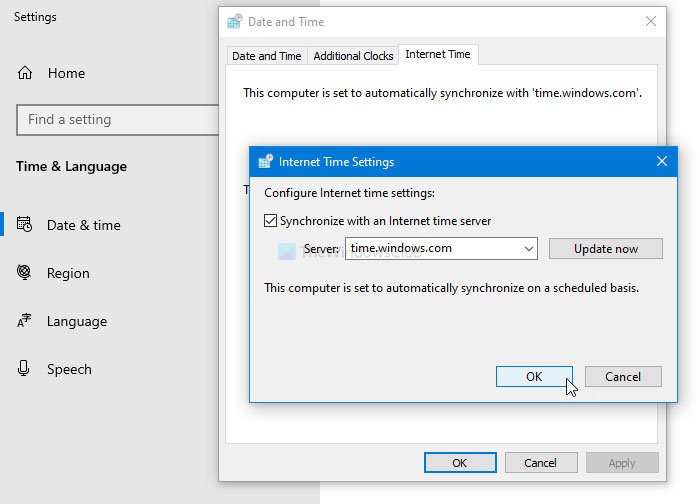Click the Language character icon
Viewport: 700px width, 504px height.
coord(25,321)
